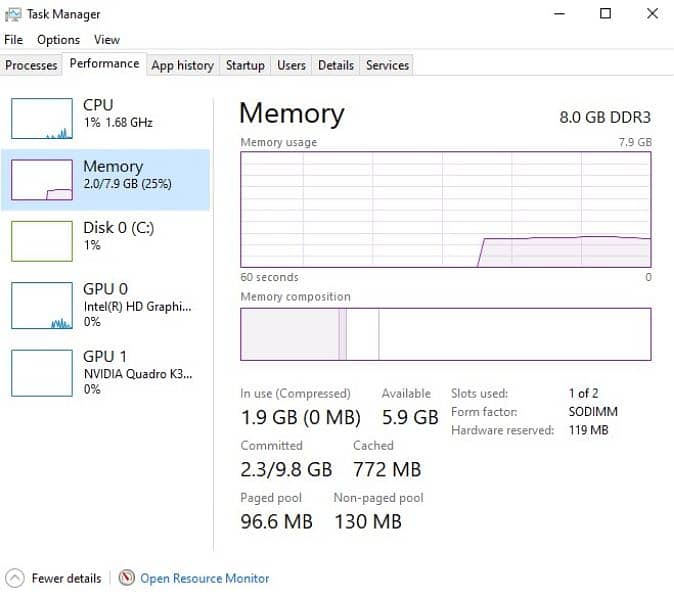Screen dimensions: 674x600
Task: Open the Disk 0 (C:) graph thumbnail
Action: [41, 241]
